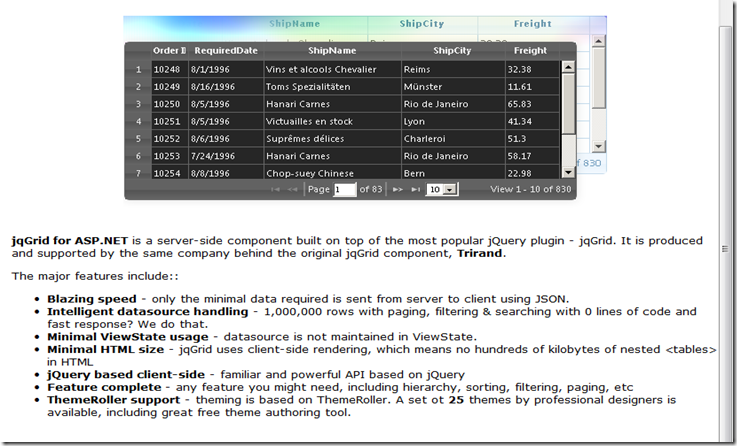The image size is (737, 446).
Task: Sort by Freight header in dark grid
Action: [x=531, y=50]
